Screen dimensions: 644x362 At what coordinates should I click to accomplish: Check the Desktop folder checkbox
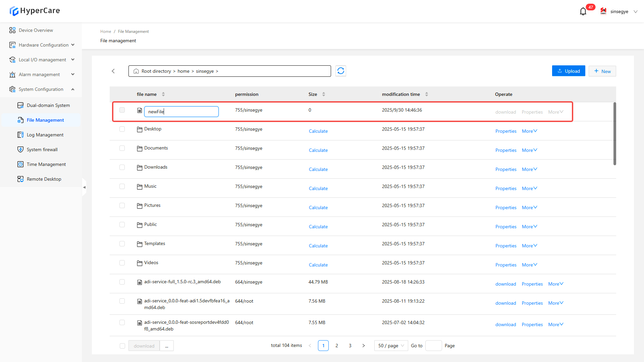(122, 129)
